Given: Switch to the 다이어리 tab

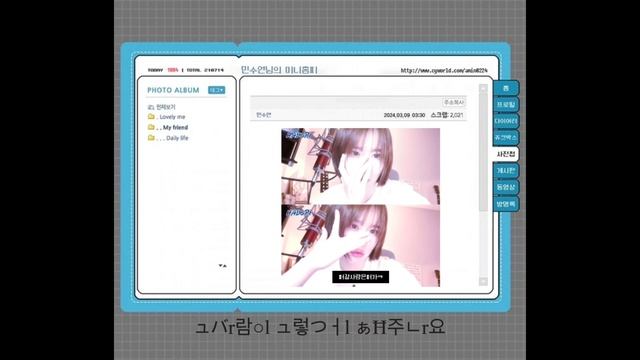Looking at the screenshot, I should click(506, 121).
